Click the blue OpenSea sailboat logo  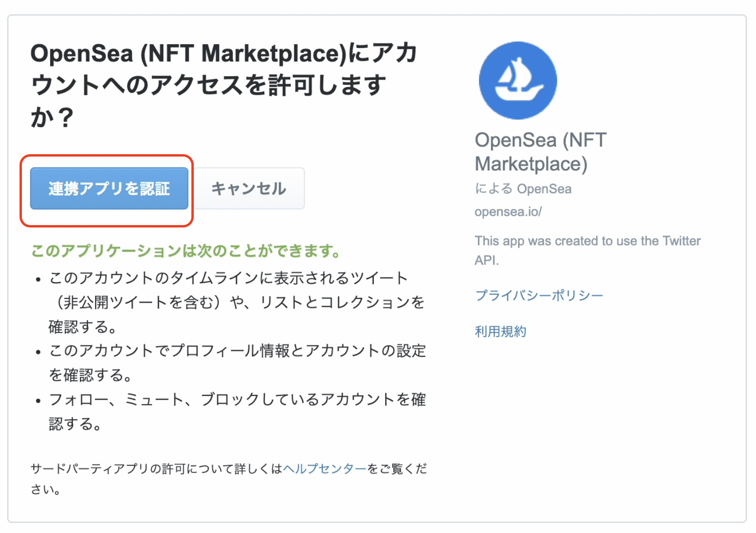517,80
